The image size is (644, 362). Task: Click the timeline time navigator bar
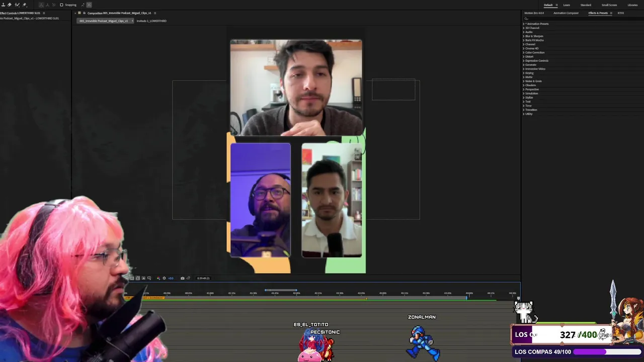coord(281,290)
